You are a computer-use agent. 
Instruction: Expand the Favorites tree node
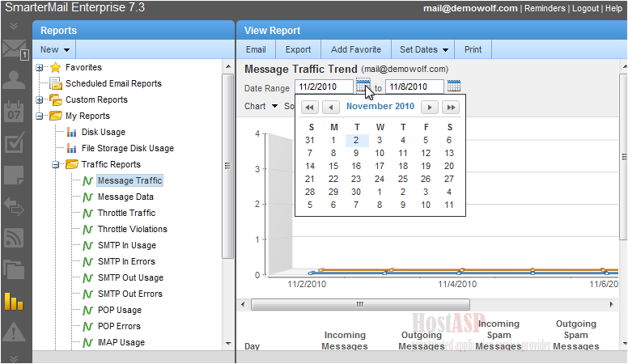pyautogui.click(x=39, y=68)
